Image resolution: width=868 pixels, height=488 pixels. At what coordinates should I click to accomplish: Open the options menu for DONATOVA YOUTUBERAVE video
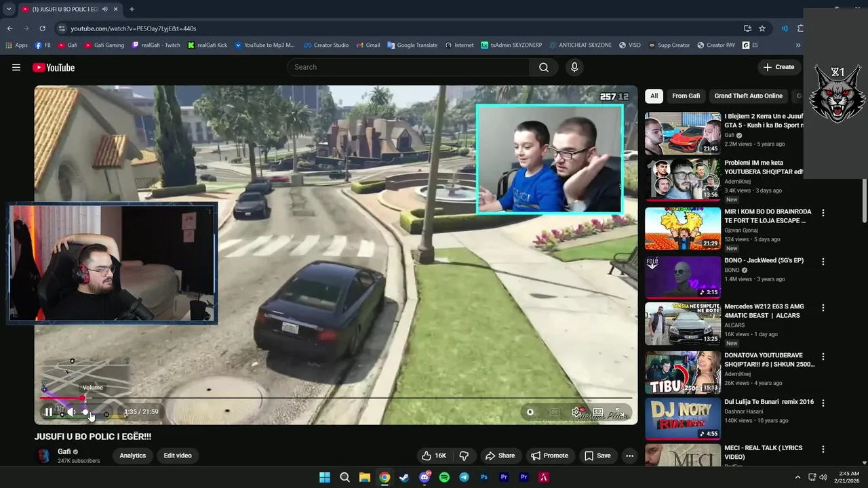[x=823, y=357]
